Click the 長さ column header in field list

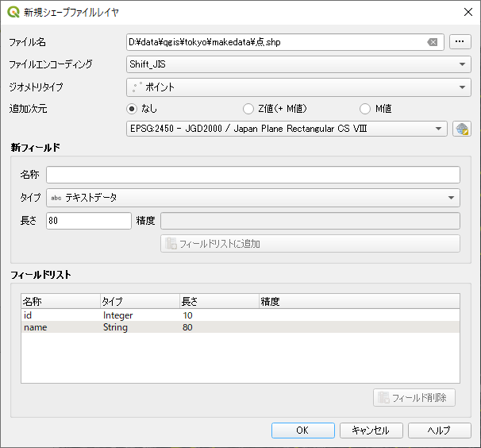coord(220,301)
